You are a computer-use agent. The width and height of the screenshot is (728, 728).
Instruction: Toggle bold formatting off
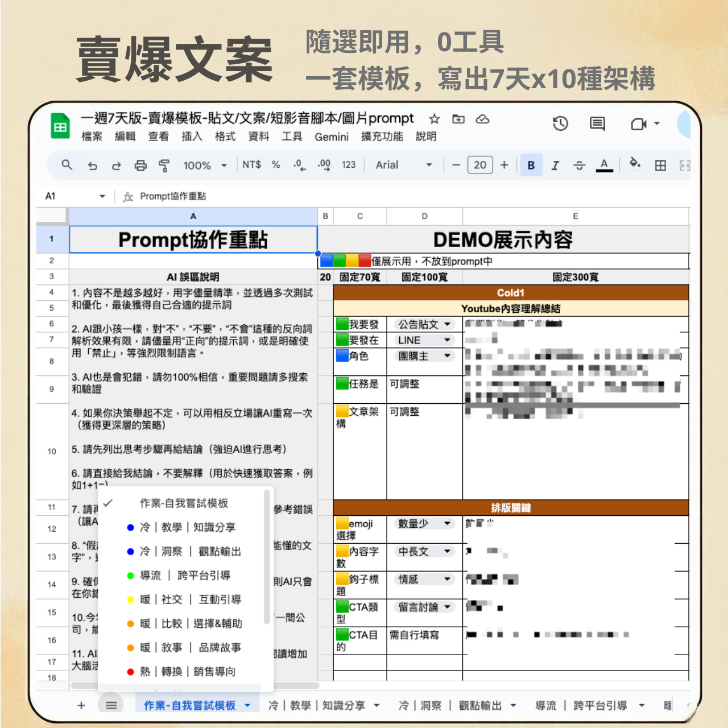tap(531, 165)
